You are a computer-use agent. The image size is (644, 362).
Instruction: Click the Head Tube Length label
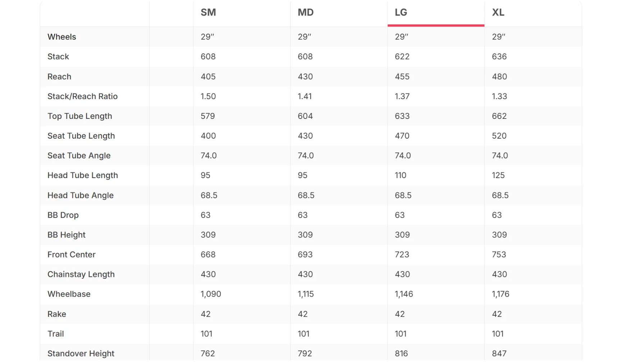point(83,175)
